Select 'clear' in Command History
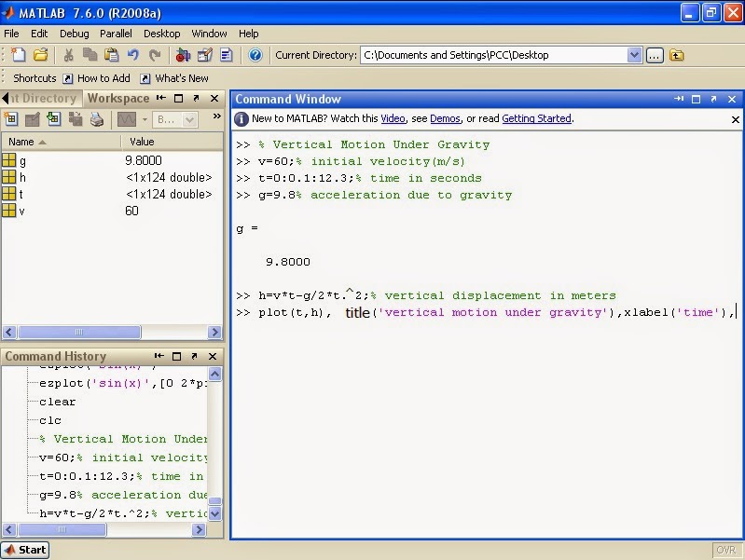The width and height of the screenshot is (745, 560). pyautogui.click(x=58, y=402)
